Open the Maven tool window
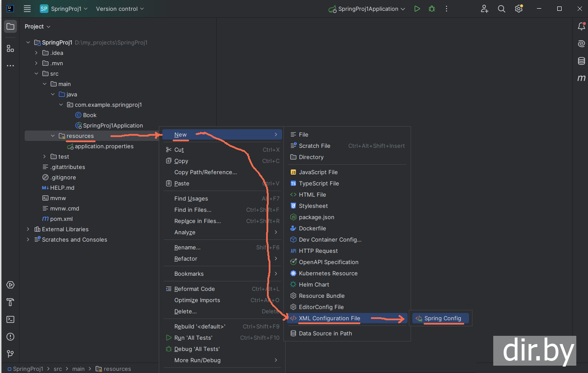 point(581,78)
